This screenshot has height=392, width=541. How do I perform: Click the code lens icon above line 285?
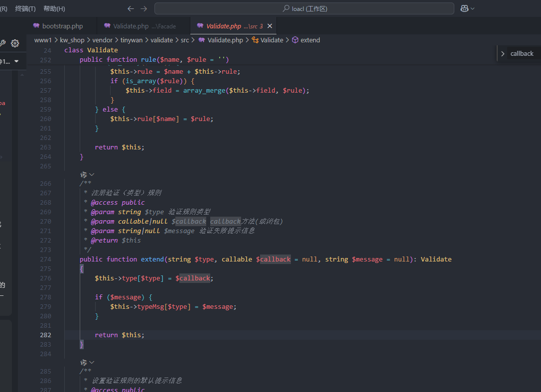point(84,362)
